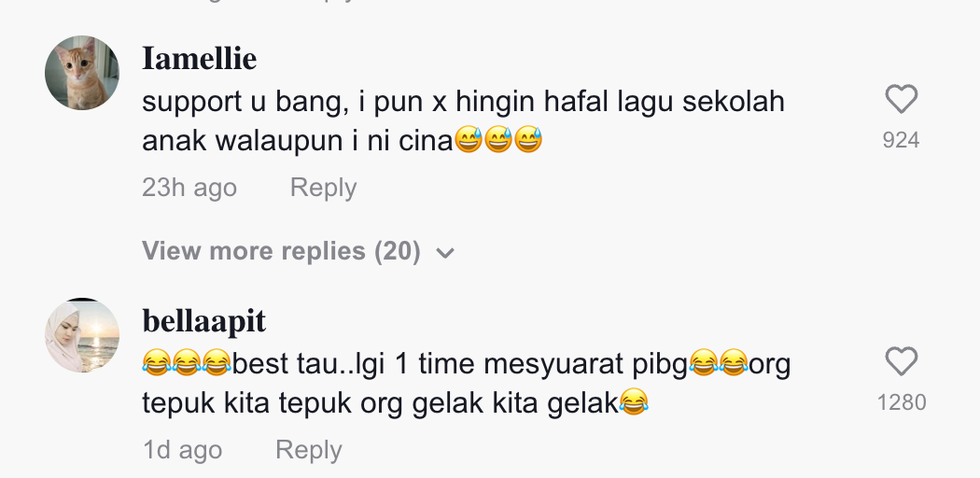Like bellaapit's comment with the heart icon

pos(901,362)
